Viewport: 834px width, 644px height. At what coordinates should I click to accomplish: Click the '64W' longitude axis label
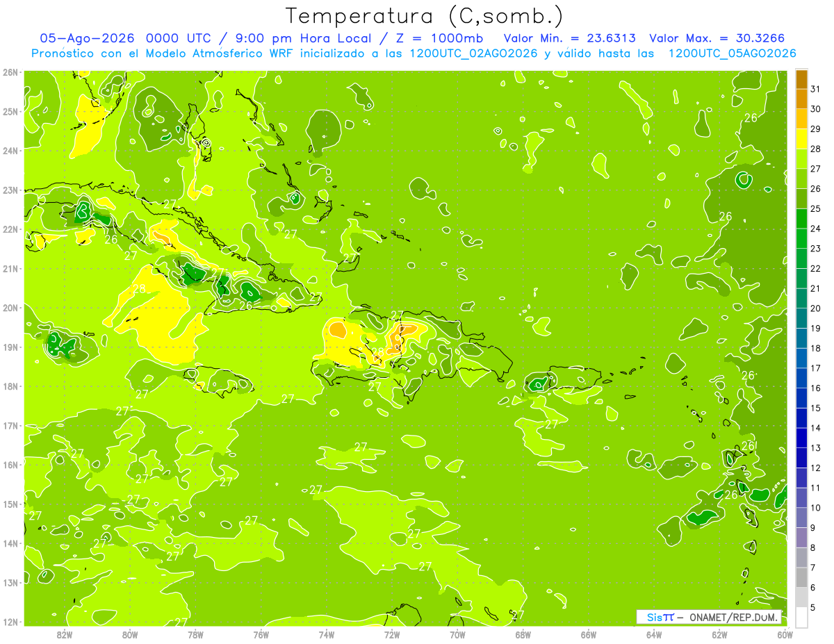[654, 634]
